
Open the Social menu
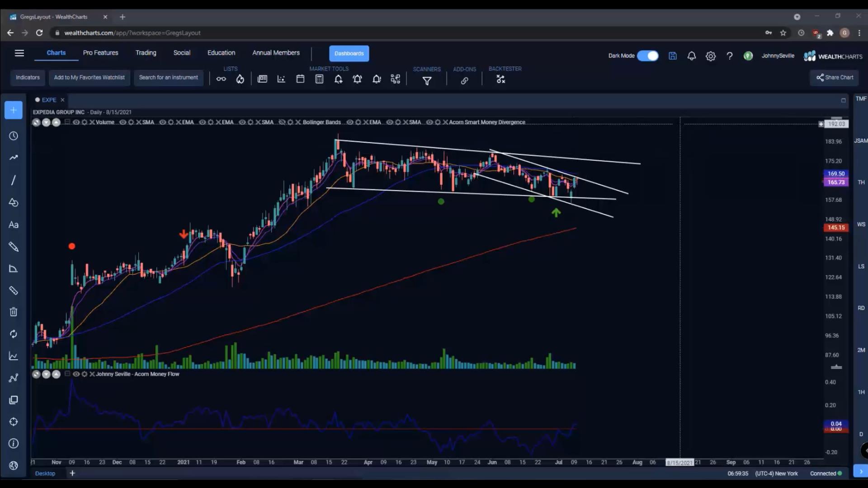tap(182, 53)
